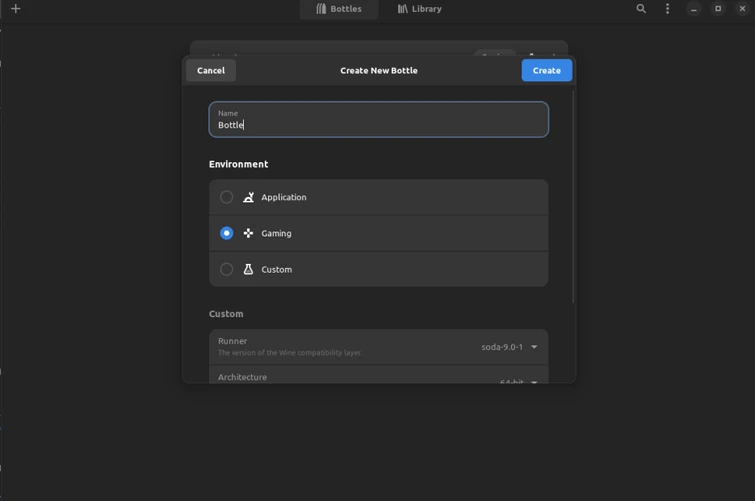Click the Application environment icon
Image resolution: width=755 pixels, height=501 pixels.
coord(248,198)
